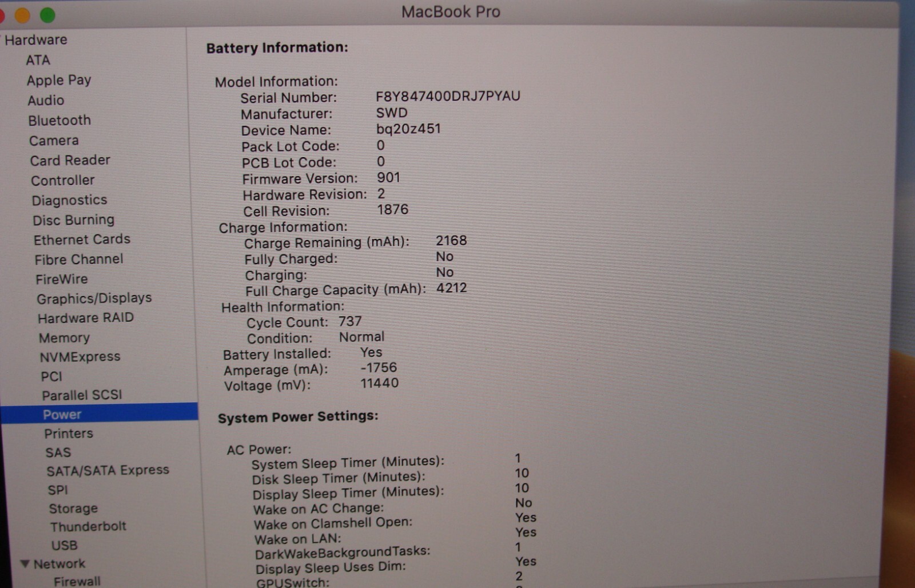915x588 pixels.
Task: Select Controller in the sidebar
Action: click(63, 180)
